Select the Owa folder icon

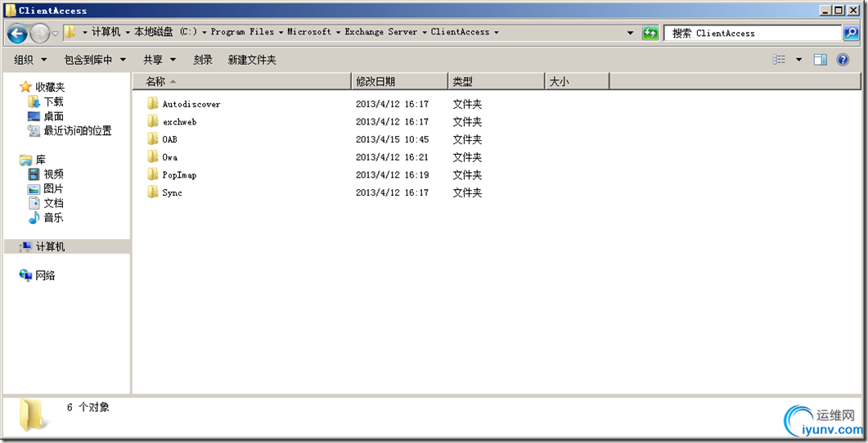(153, 156)
